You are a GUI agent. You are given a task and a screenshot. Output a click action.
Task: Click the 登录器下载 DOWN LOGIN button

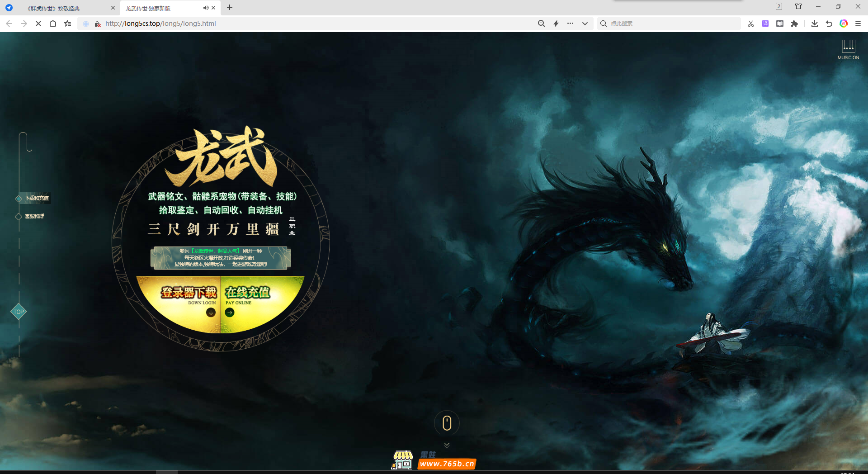pos(189,299)
